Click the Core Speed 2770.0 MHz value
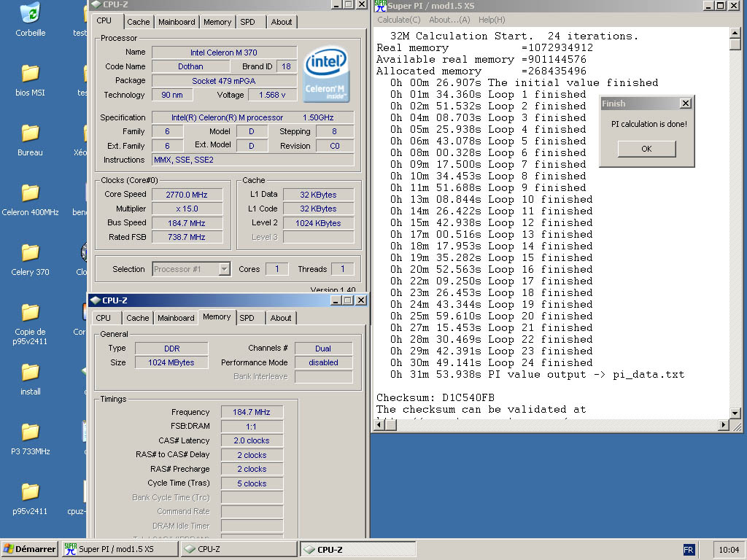The image size is (747, 560). 187,195
